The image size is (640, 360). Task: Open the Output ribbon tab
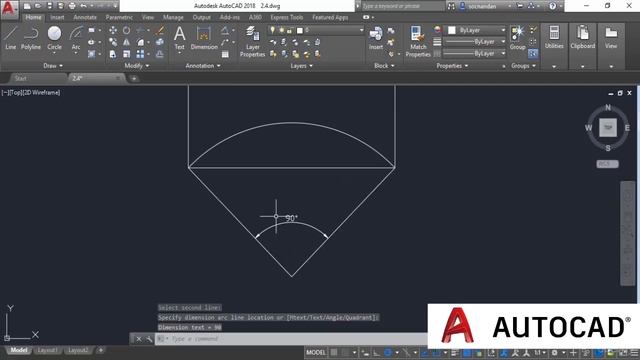click(201, 17)
